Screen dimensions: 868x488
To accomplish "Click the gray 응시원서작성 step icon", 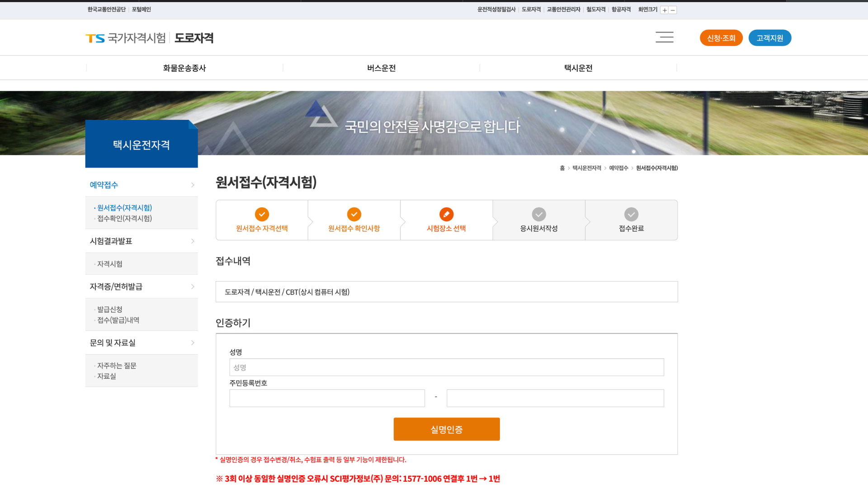I will click(538, 214).
